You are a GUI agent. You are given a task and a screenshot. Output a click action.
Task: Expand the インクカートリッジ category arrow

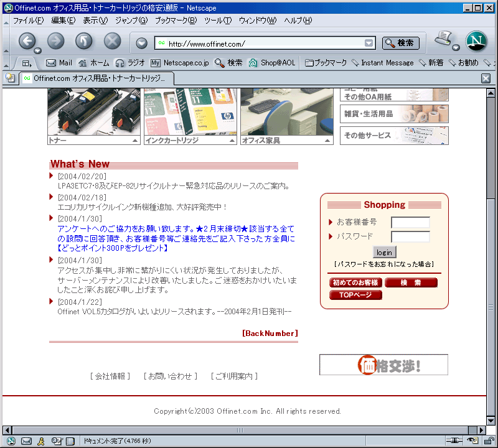[232, 141]
